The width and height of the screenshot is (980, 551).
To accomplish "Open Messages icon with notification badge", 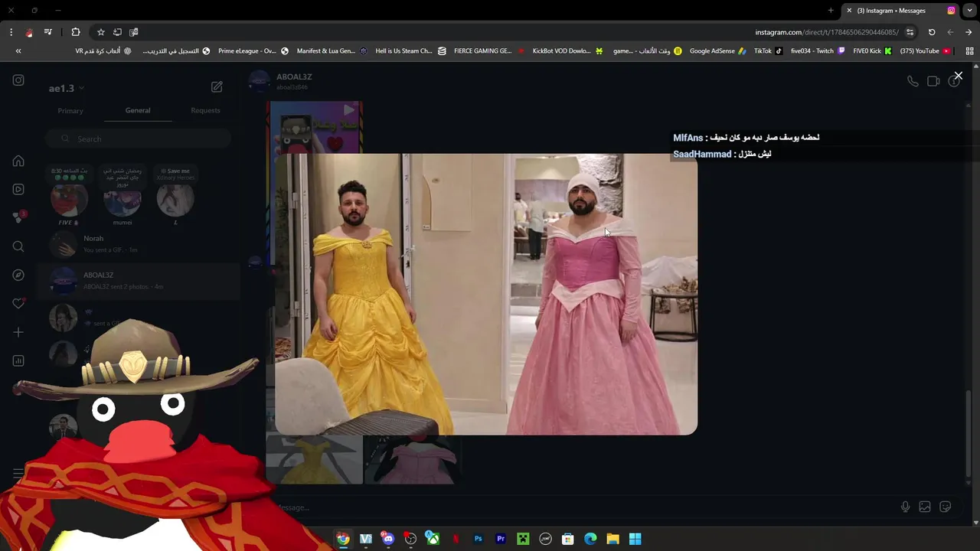I will [18, 217].
